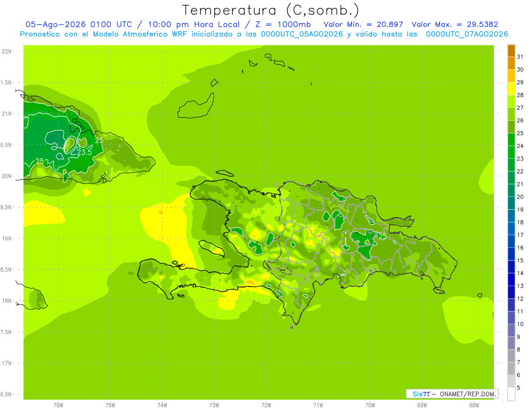This screenshot has height=411, width=532.
Task: Click the "18N" latitude axis label
Action: pos(7,301)
